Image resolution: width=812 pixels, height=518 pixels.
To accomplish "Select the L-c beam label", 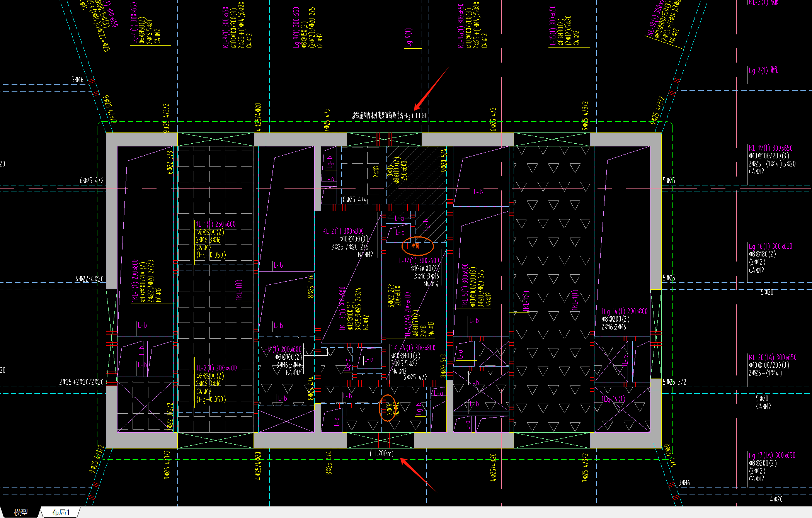I will pyautogui.click(x=400, y=233).
